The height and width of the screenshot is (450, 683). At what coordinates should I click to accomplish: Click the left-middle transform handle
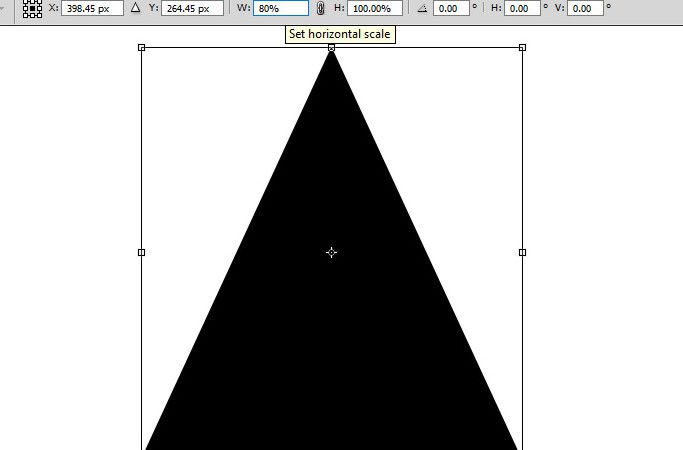coord(141,252)
